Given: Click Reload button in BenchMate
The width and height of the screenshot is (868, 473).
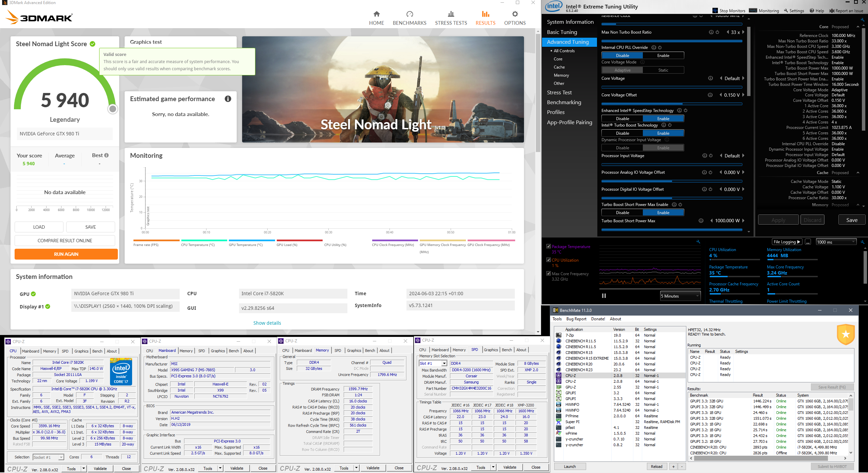Looking at the screenshot, I should (657, 467).
